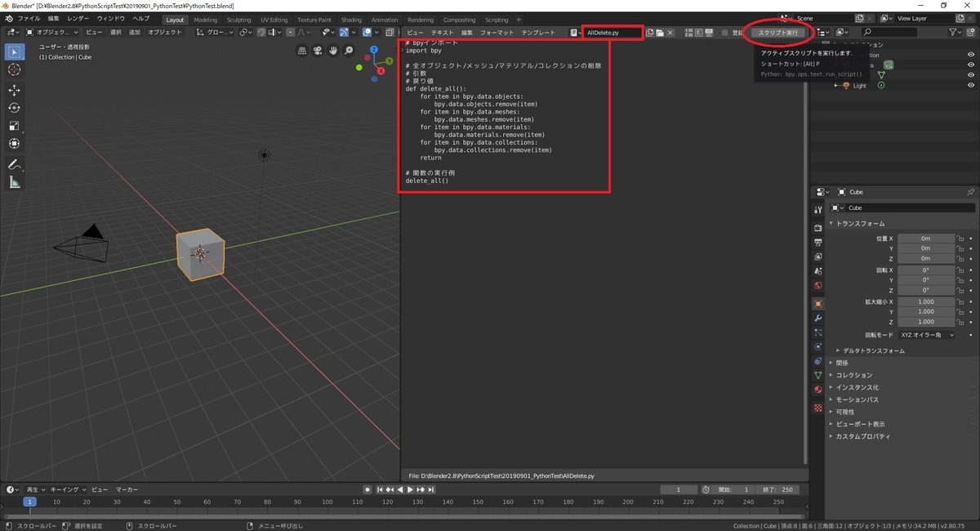Open the 追加 menu in viewport header
Image resolution: width=980 pixels, height=531 pixels.
135,33
